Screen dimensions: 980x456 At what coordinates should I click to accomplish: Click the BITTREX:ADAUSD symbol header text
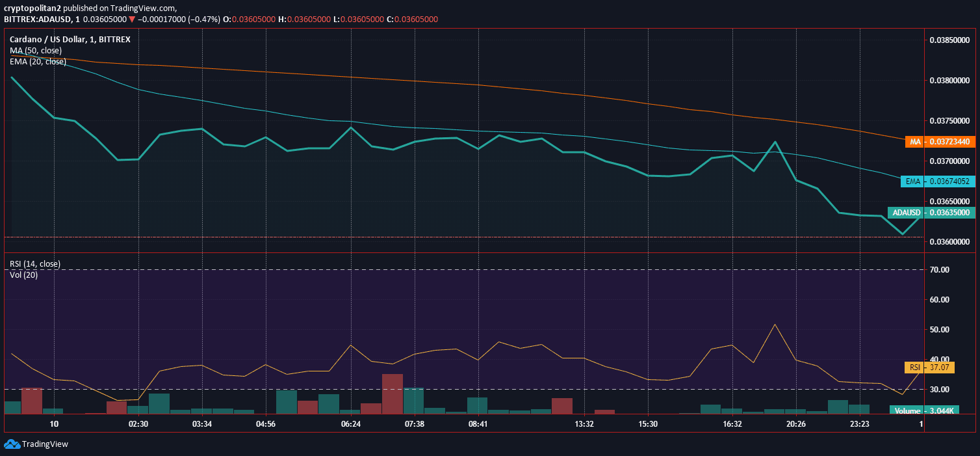point(38,20)
